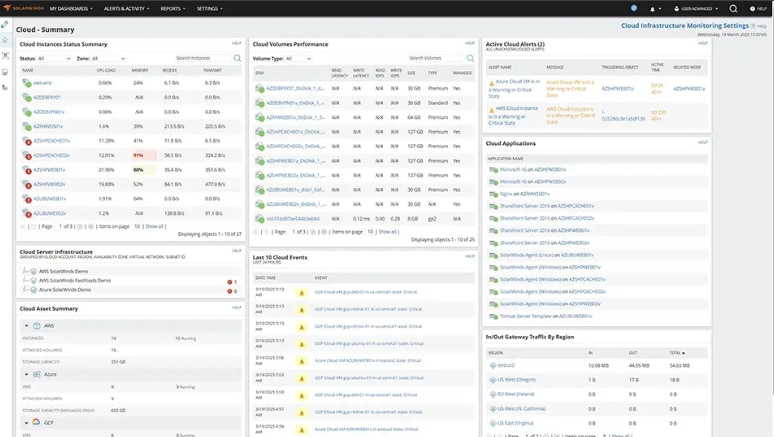This screenshot has width=774, height=437.
Task: Open the Settings menu
Action: pos(209,8)
